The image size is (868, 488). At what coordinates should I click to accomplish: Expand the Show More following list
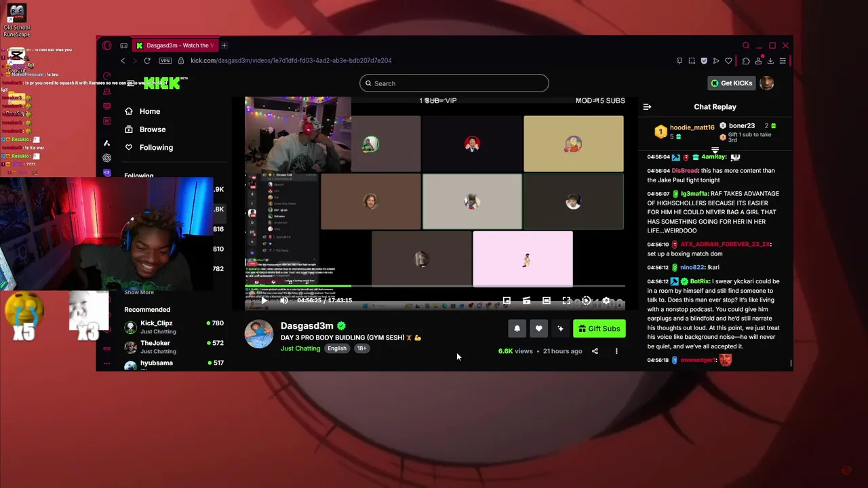139,292
